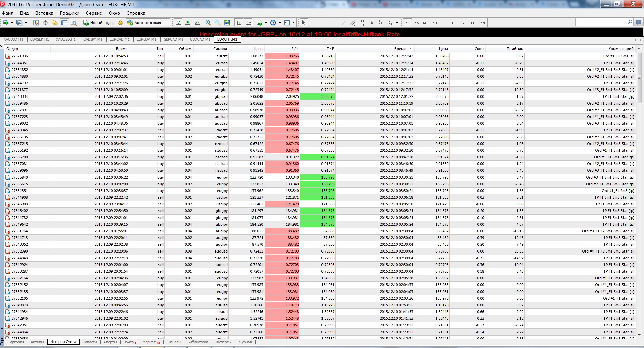Open the Графики menu

(70, 13)
